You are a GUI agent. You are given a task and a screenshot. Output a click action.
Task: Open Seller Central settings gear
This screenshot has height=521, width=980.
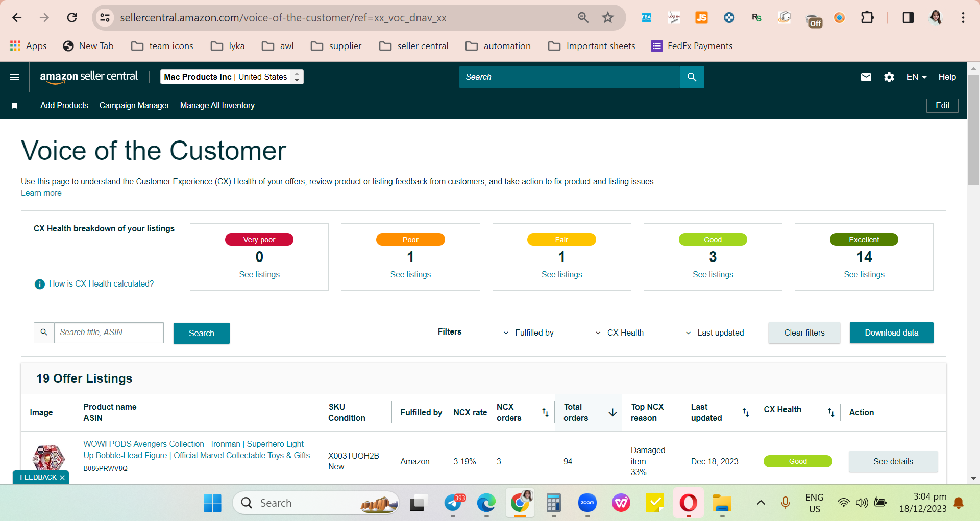click(889, 77)
